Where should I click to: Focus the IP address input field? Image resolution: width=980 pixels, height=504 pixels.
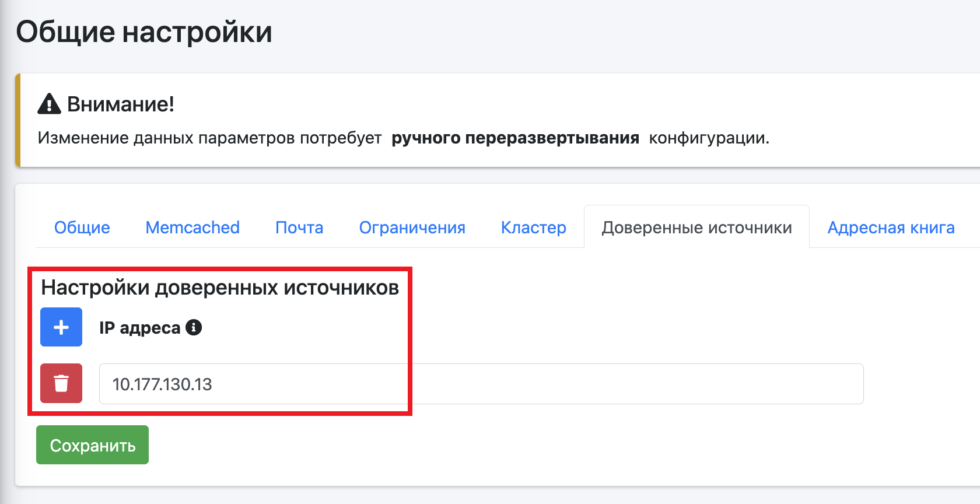481,384
